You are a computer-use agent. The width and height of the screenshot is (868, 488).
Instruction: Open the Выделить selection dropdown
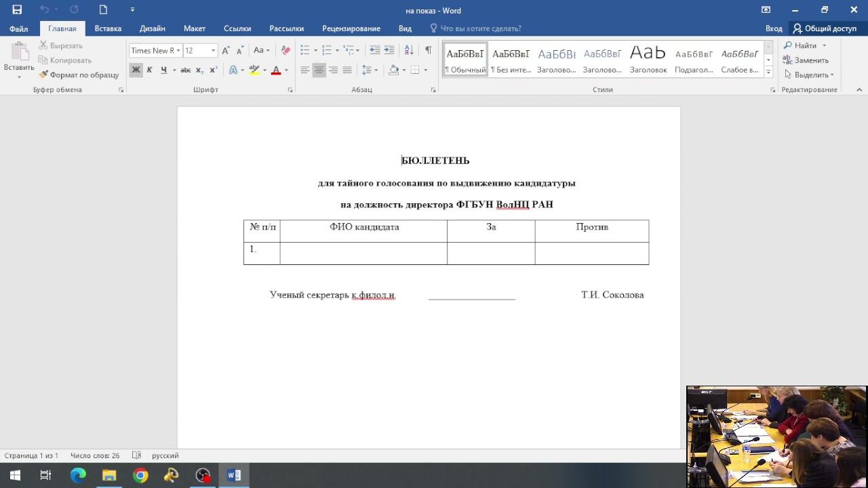809,75
